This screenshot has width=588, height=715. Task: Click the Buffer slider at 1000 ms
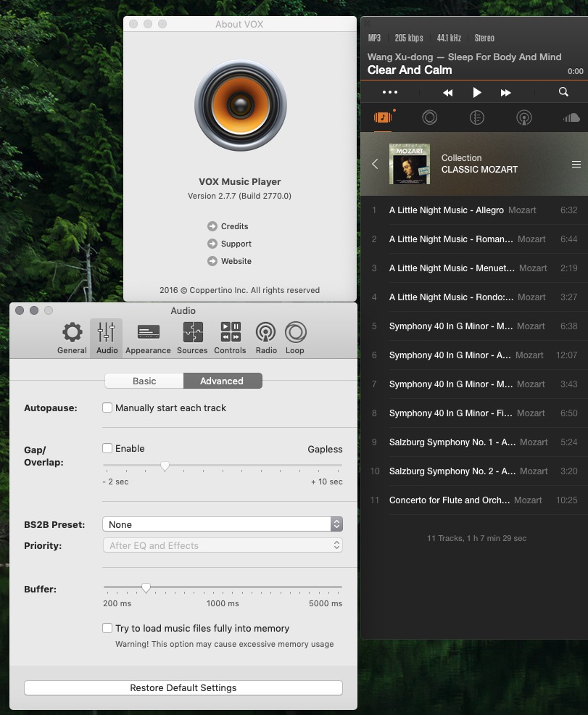(x=223, y=587)
